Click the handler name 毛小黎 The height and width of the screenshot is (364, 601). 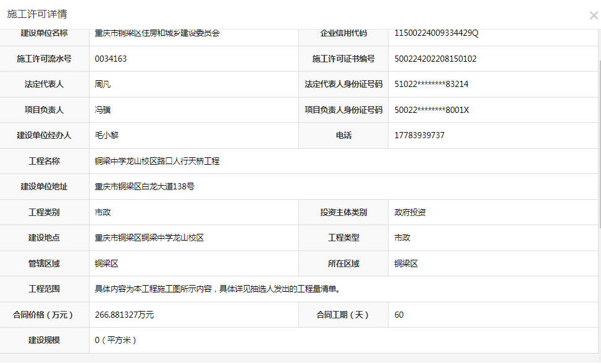coord(106,135)
